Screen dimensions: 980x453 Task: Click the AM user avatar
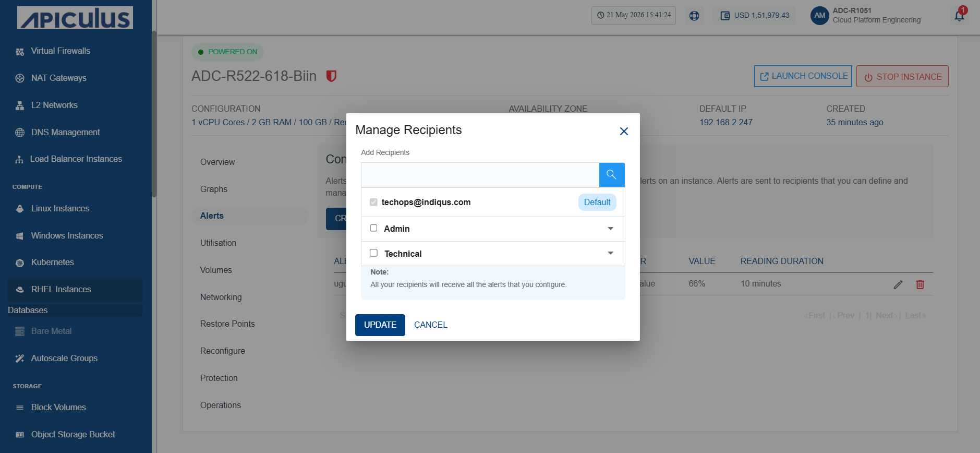(x=820, y=16)
